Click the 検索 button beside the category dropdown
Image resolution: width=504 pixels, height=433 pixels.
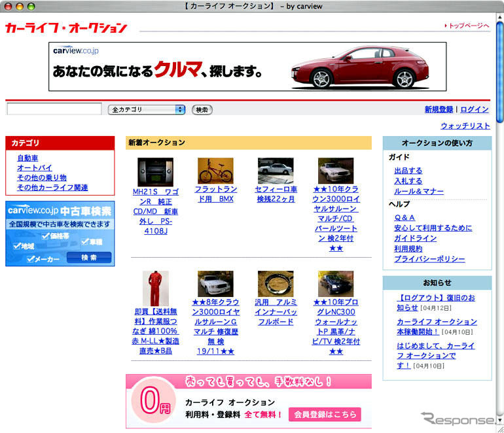(202, 110)
